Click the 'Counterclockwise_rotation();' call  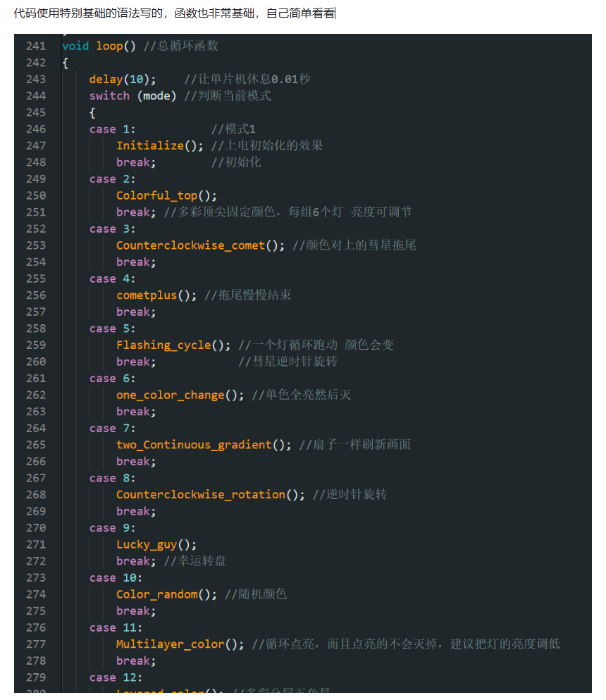[211, 495]
